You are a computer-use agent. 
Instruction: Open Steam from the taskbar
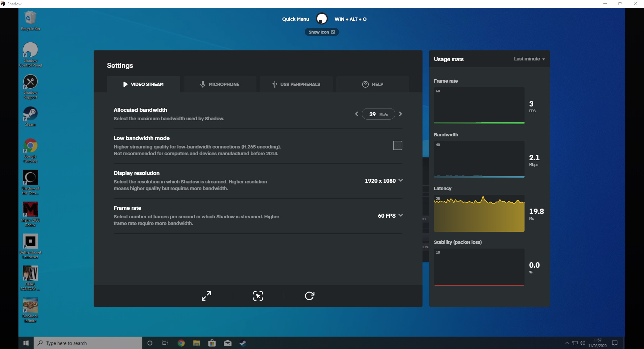(243, 343)
